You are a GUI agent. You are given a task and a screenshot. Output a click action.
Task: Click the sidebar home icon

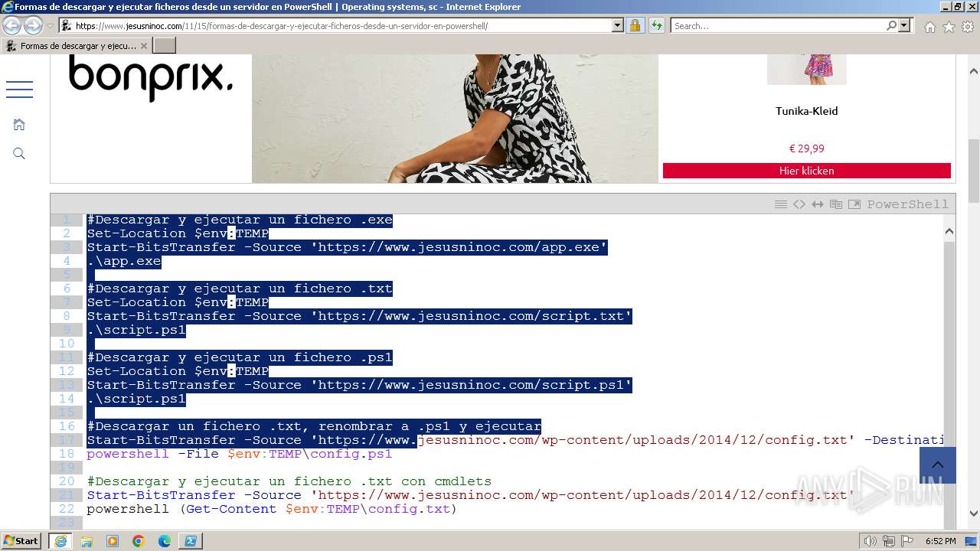(19, 124)
